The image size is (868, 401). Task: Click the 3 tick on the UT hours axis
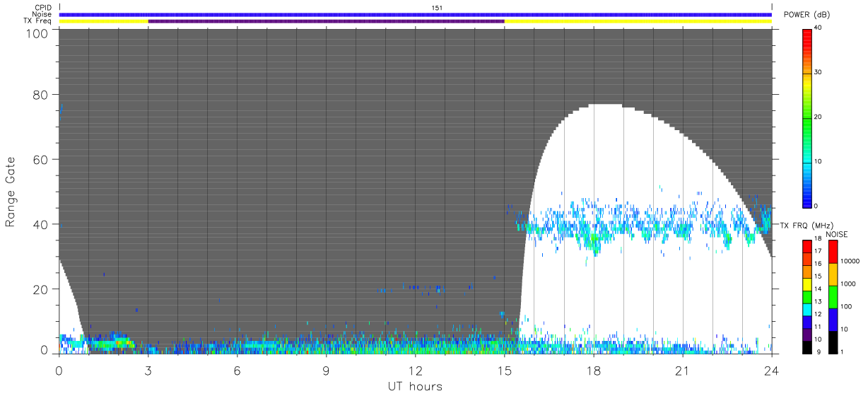point(148,371)
